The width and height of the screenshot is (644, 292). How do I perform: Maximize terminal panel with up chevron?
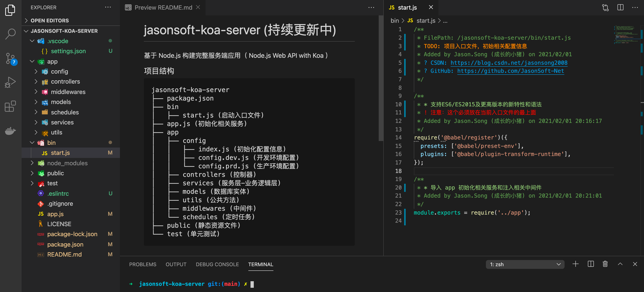point(620,264)
